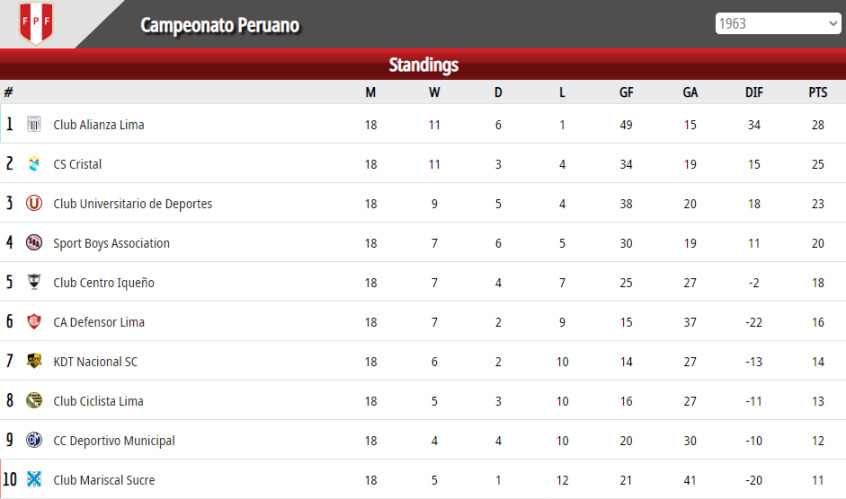Click the Campeonato Peruano title
This screenshot has height=499, width=846.
[220, 25]
